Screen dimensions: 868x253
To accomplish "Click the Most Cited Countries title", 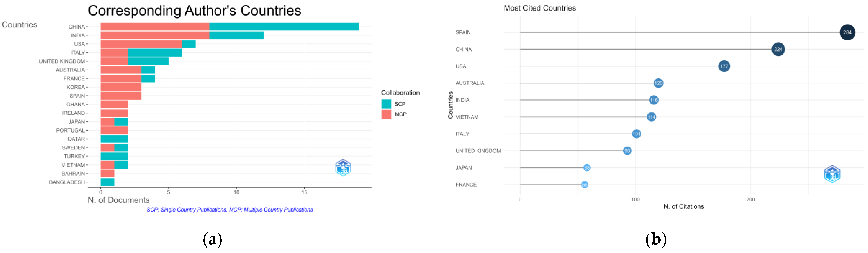I will 539,8.
